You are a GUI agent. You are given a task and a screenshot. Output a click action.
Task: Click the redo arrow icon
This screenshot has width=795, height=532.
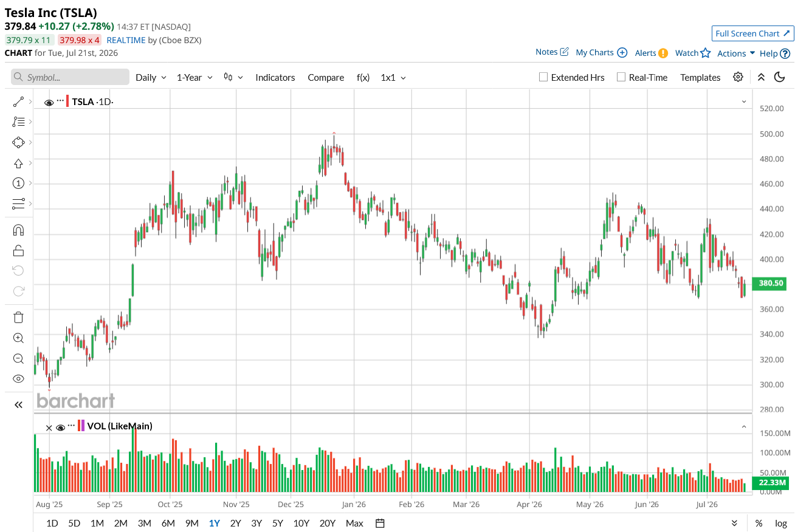click(x=18, y=290)
